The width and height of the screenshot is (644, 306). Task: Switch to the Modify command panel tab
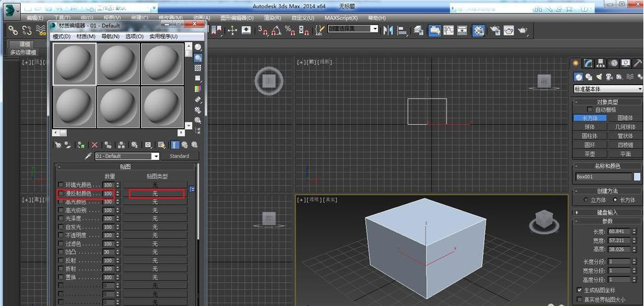(588, 63)
